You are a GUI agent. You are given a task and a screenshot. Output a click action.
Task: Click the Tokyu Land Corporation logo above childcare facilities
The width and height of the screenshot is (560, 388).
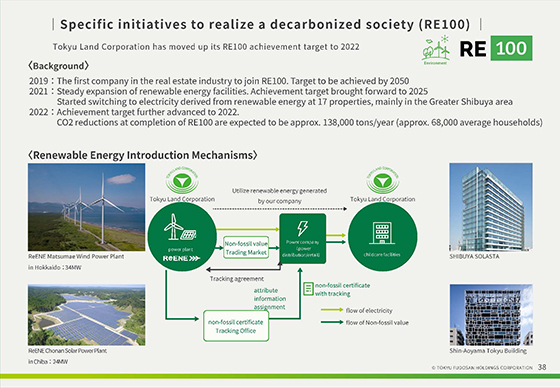coord(382,180)
